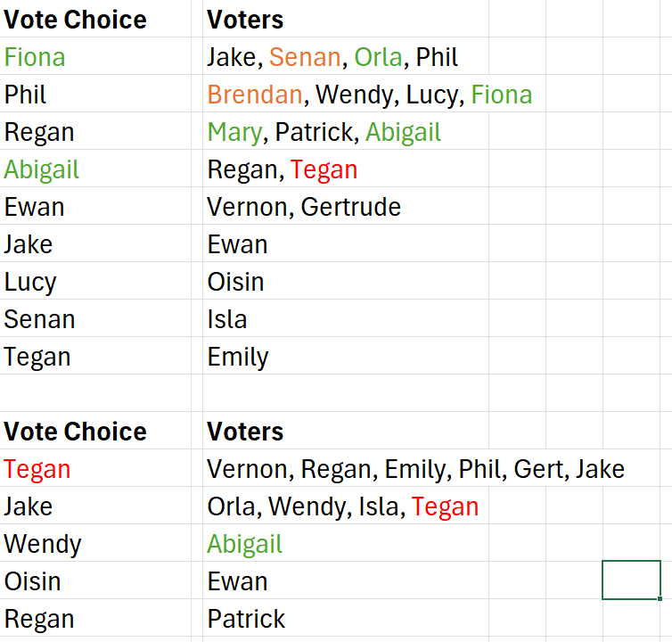Screen dimensions: 672x642
Task: Select the 'Regan, Tegan' voters cell
Action: point(346,169)
